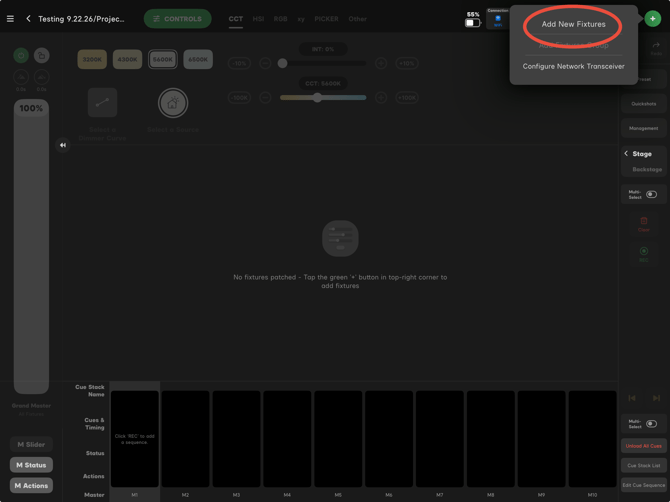Collapse the left panel double-arrow
670x502 pixels.
click(63, 145)
